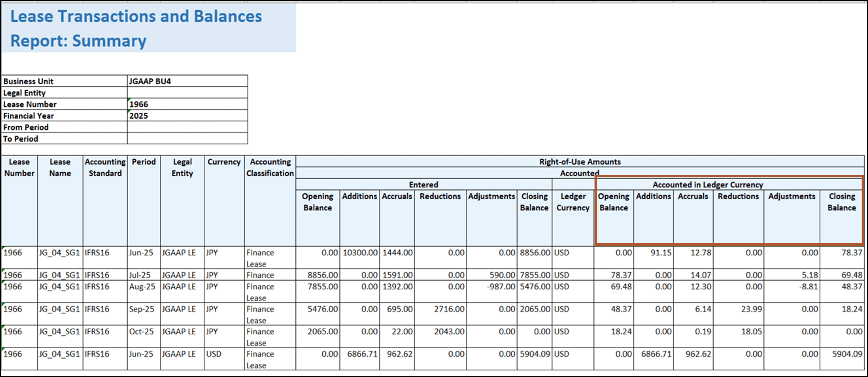Click the report title header
This screenshot has height=377, width=868.
[x=135, y=27]
